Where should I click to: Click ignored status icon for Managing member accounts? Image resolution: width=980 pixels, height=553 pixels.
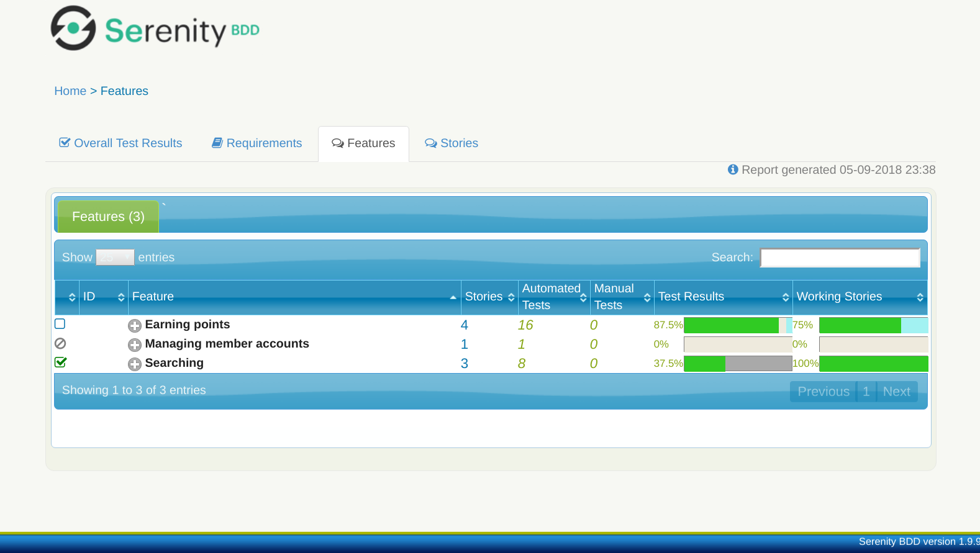tap(60, 343)
